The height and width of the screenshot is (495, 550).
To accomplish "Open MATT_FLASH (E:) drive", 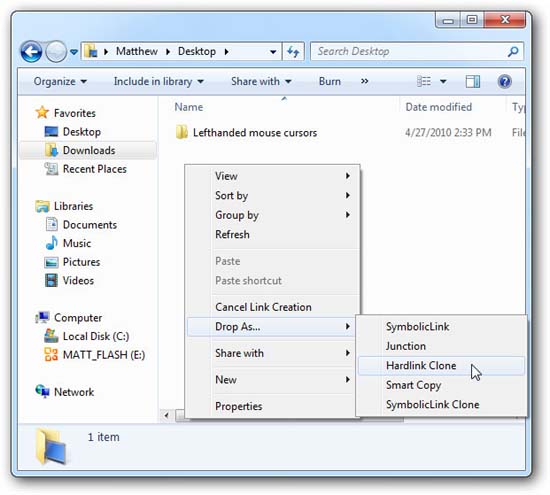I will click(103, 355).
